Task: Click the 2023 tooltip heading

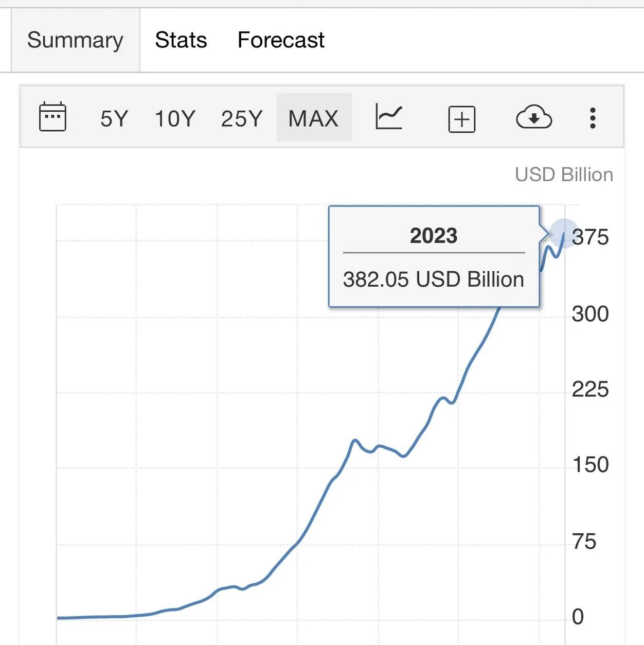Action: pos(434,236)
